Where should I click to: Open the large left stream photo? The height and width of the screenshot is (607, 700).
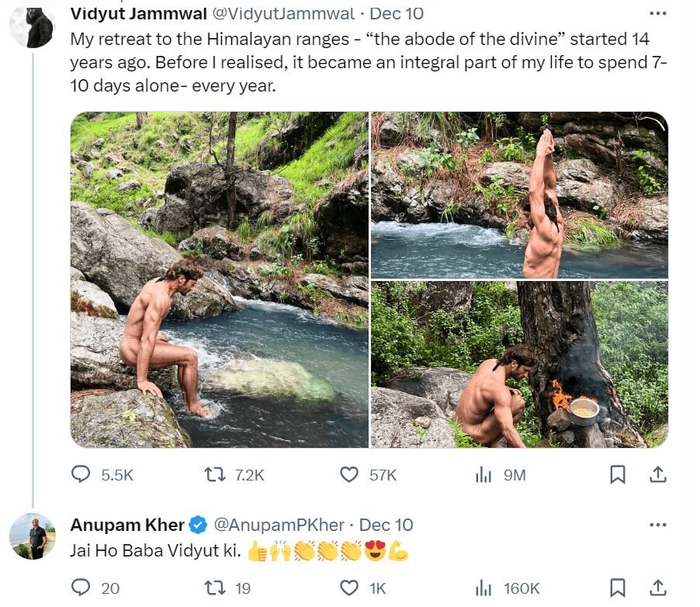coord(219,279)
